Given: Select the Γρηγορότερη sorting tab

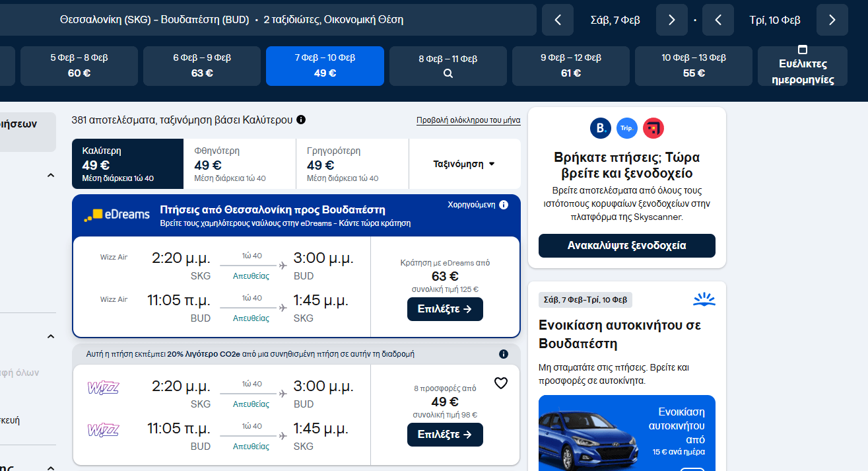Looking at the screenshot, I should point(352,164).
